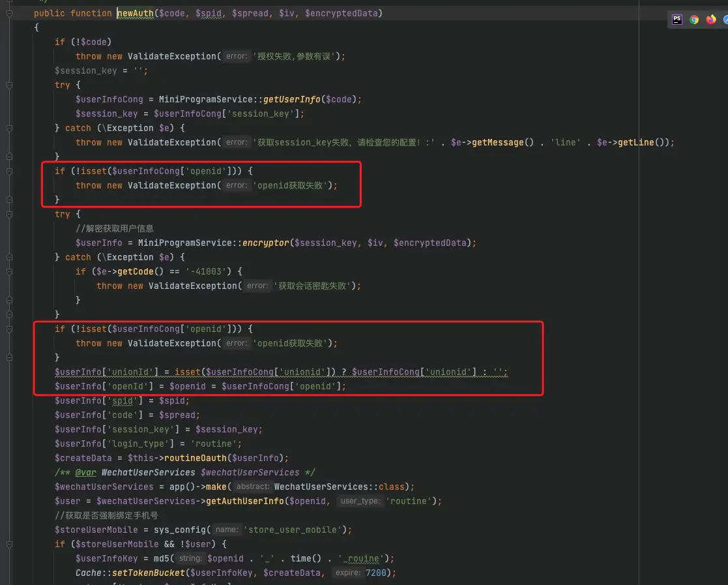Screen dimensions: 728x585
Task: Click the sys_config function call
Action: (x=180, y=530)
